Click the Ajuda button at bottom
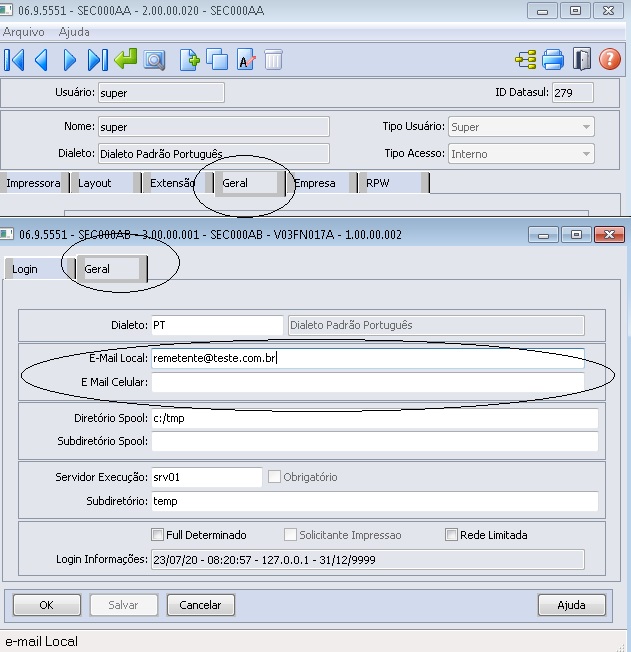Viewport: 631px width, 652px height. pyautogui.click(x=572, y=605)
